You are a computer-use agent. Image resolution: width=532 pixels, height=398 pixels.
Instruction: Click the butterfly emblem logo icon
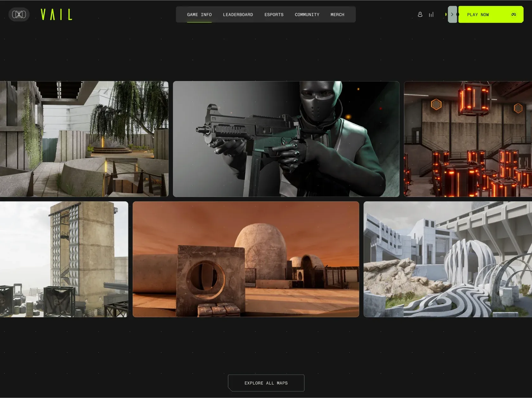coord(19,15)
